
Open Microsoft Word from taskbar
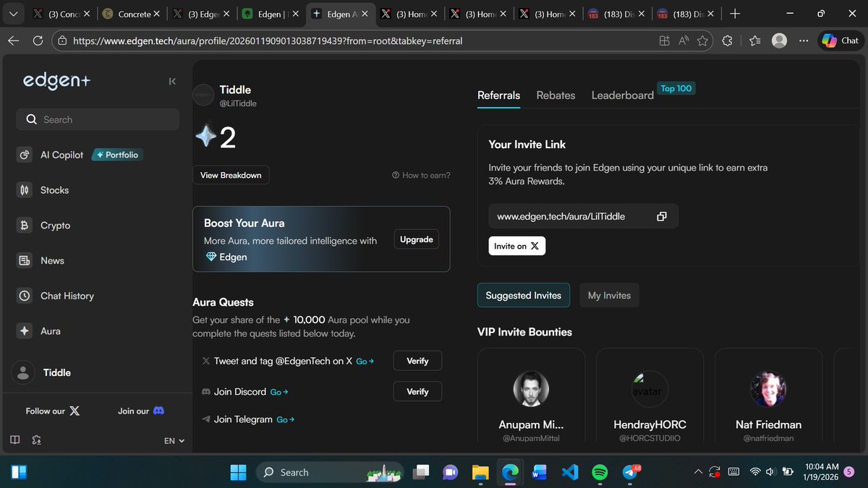coord(540,472)
